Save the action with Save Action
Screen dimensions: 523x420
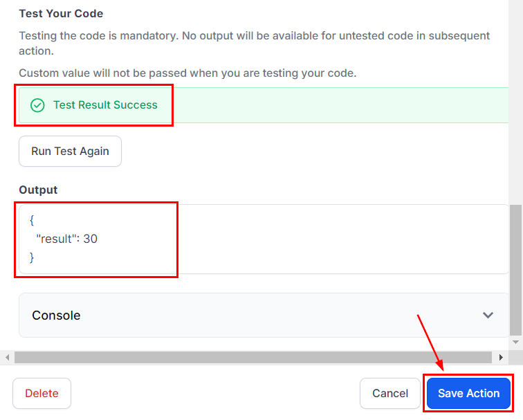tap(468, 393)
